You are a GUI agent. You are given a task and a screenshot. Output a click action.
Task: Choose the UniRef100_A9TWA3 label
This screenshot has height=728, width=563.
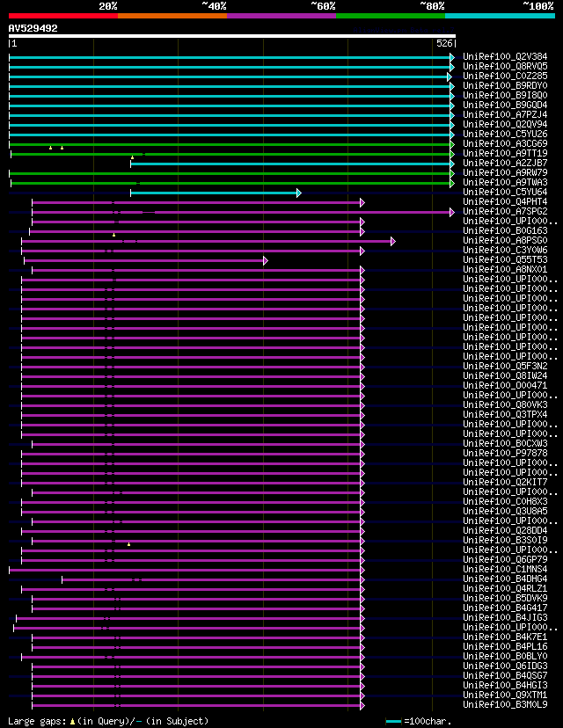point(505,183)
